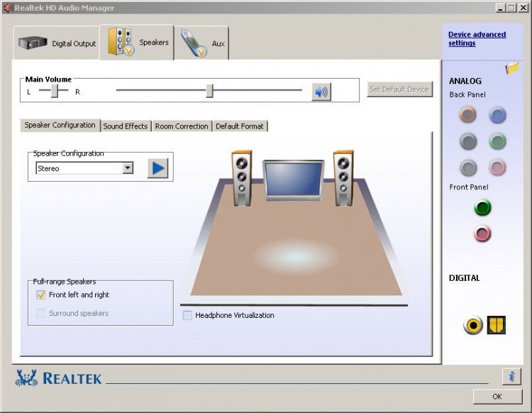
Task: Mute the main volume speaker button
Action: [321, 92]
